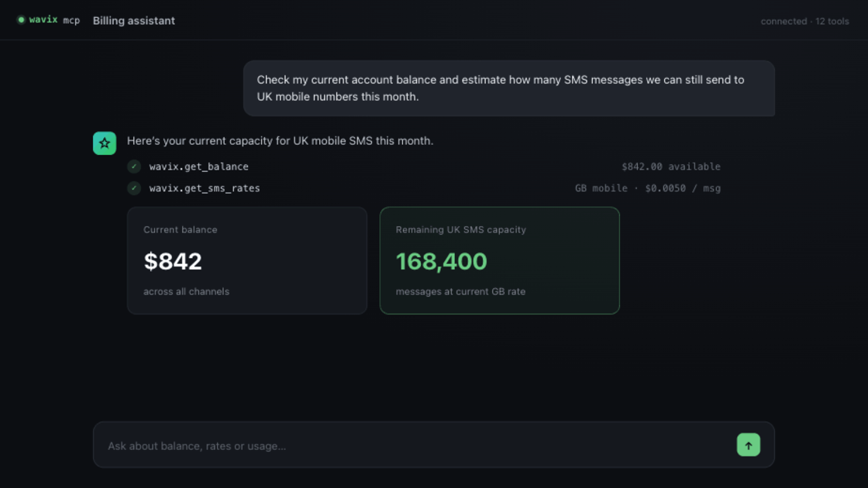This screenshot has width=868, height=488.
Task: Click the checkmark beside wavix.get_balance
Action: coord(134,167)
